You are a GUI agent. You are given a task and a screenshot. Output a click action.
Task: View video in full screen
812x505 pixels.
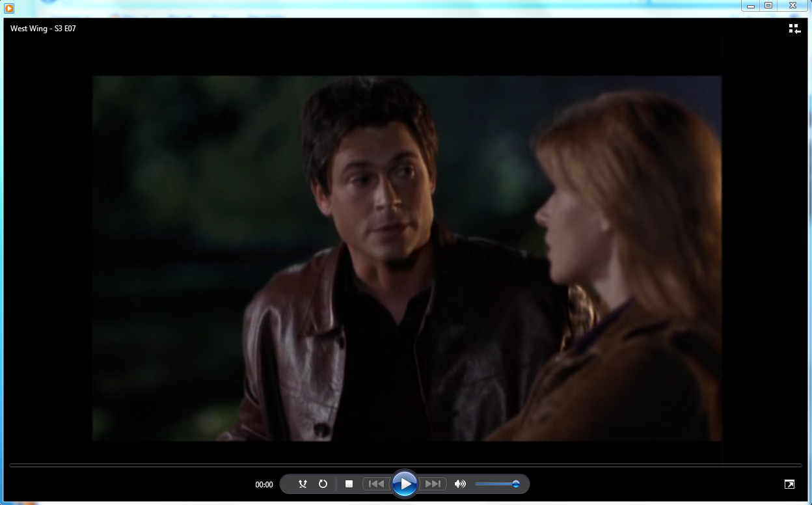click(x=789, y=484)
